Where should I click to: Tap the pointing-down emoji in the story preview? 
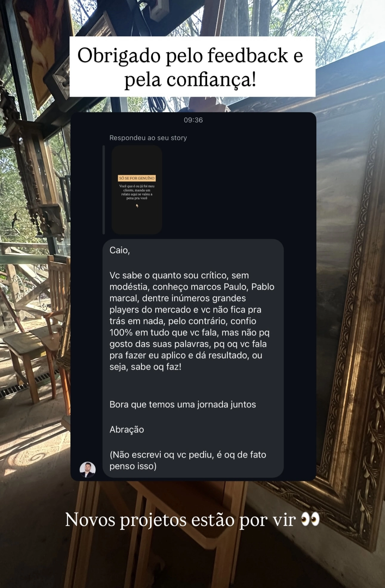[137, 206]
